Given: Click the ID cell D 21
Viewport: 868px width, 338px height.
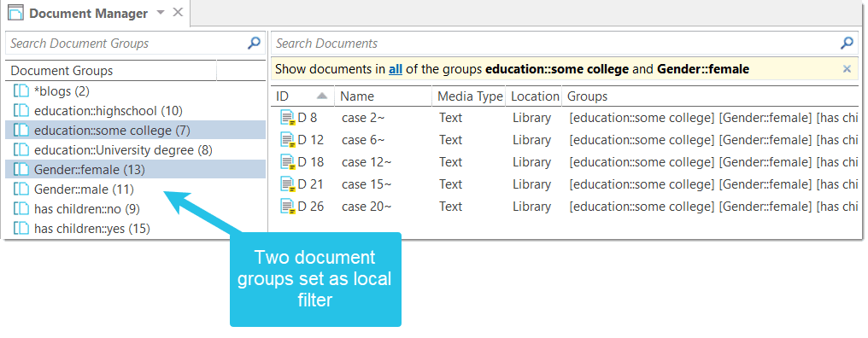Looking at the screenshot, I should [311, 184].
